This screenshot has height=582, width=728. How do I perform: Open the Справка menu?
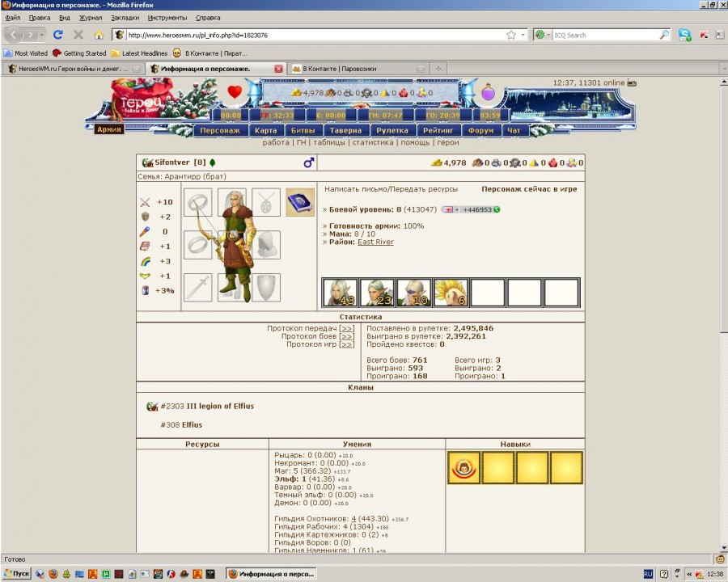pyautogui.click(x=208, y=18)
